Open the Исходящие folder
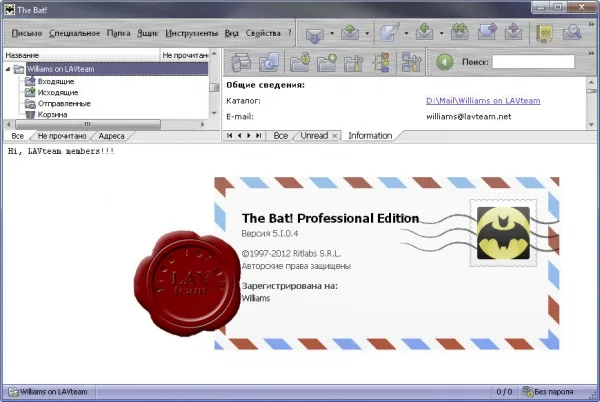The image size is (600, 402). coord(58,93)
